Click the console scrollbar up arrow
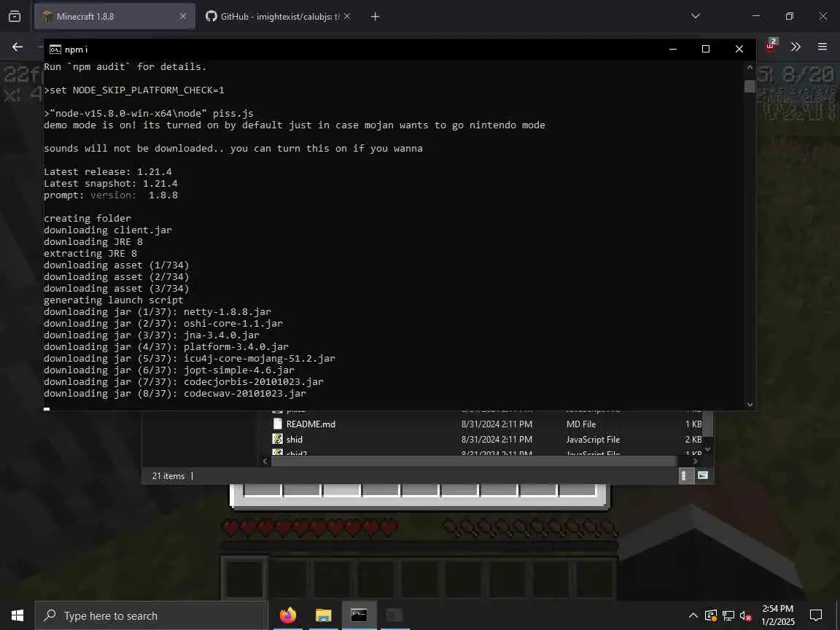 coord(750,68)
